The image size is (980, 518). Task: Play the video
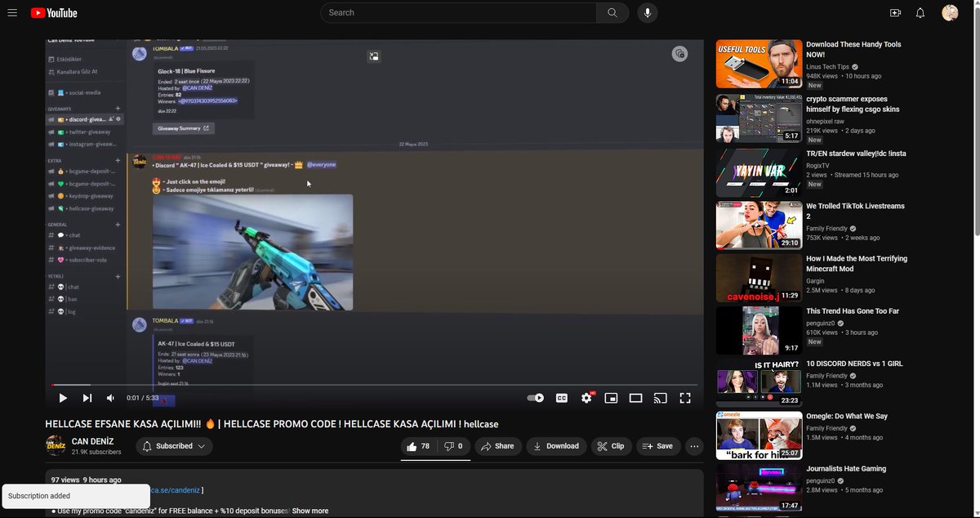pyautogui.click(x=63, y=398)
